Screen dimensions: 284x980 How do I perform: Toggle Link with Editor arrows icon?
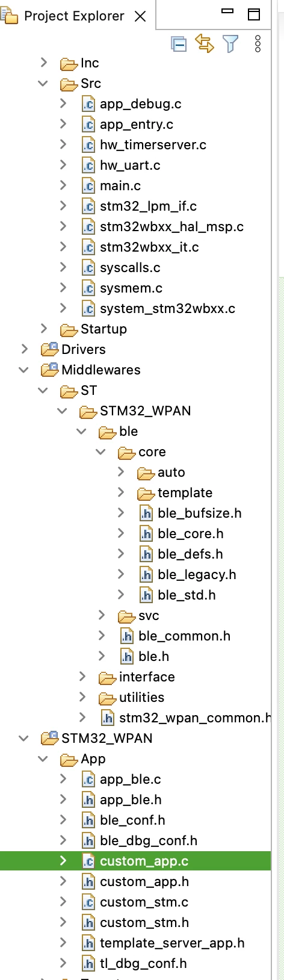tap(205, 44)
